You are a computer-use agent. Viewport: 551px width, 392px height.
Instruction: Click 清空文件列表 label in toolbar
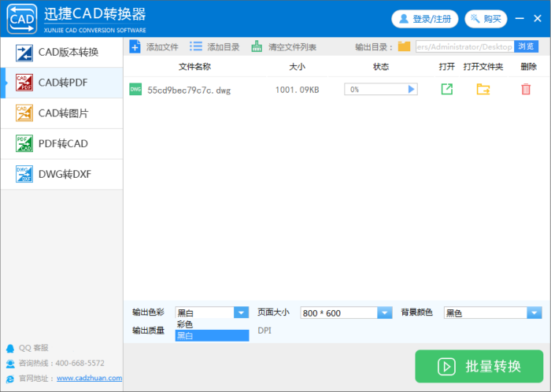292,47
